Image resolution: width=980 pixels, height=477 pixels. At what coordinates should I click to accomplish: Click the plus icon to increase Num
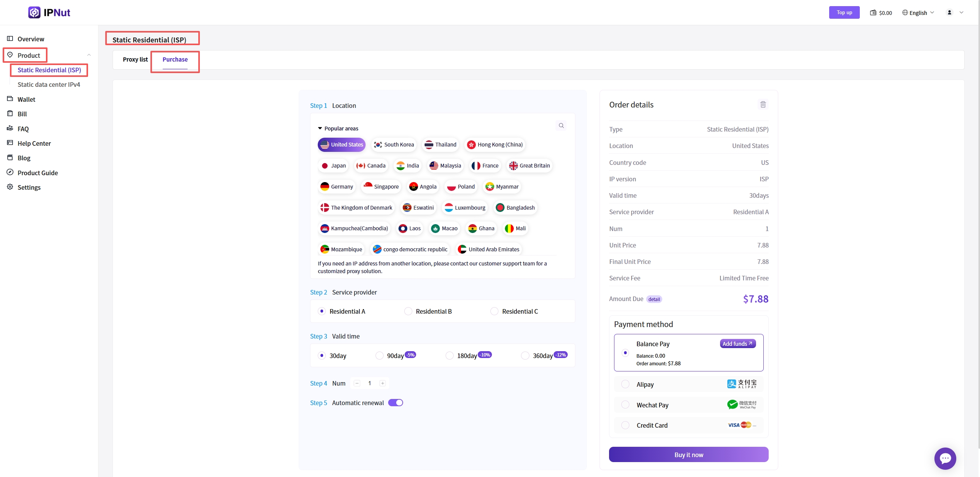coord(382,383)
